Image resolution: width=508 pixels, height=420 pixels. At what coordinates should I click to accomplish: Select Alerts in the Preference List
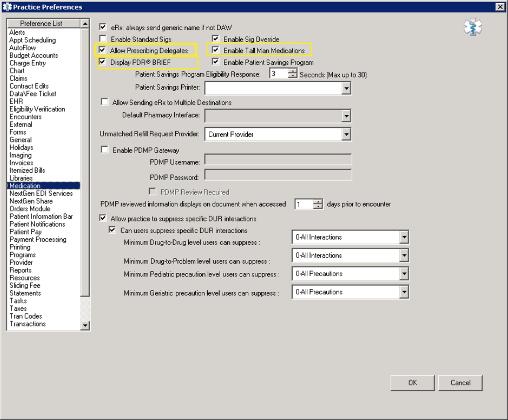click(x=17, y=32)
